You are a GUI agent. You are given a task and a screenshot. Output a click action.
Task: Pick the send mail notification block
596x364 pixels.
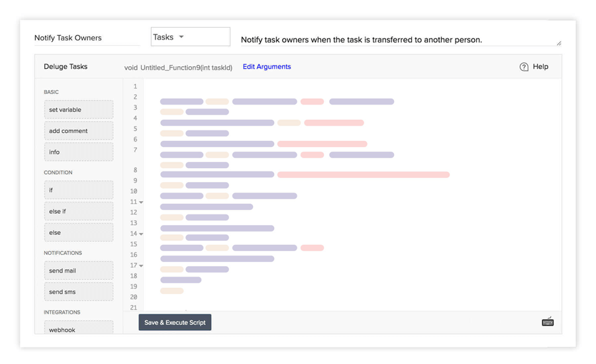pyautogui.click(x=79, y=271)
